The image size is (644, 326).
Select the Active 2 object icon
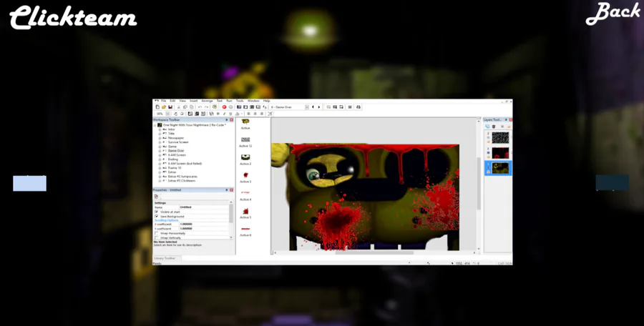(x=245, y=157)
